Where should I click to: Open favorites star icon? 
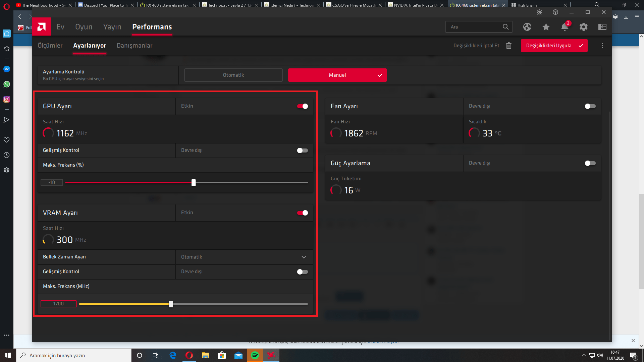pos(546,27)
